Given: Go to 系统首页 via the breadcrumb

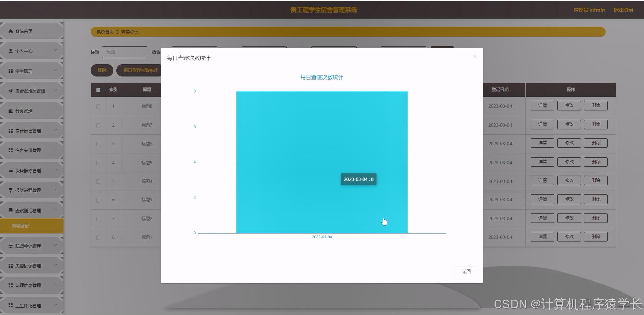Looking at the screenshot, I should coord(105,32).
